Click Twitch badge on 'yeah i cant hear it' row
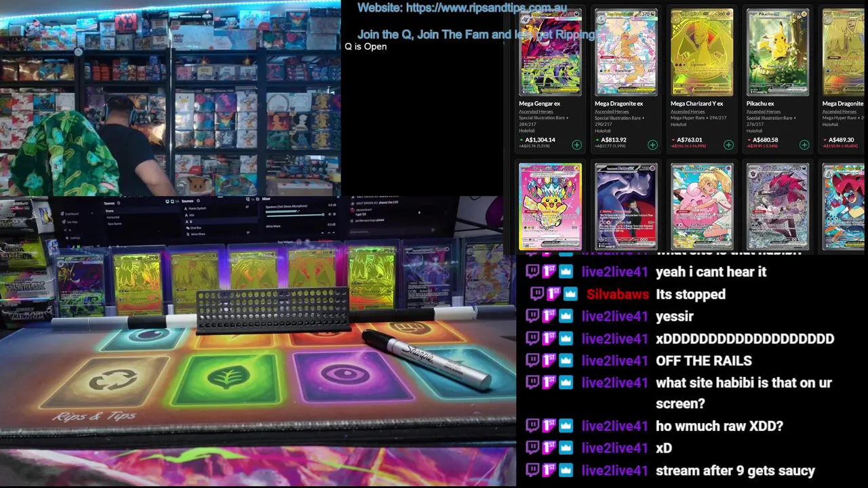Screen dimensions: 868x488 (532, 272)
